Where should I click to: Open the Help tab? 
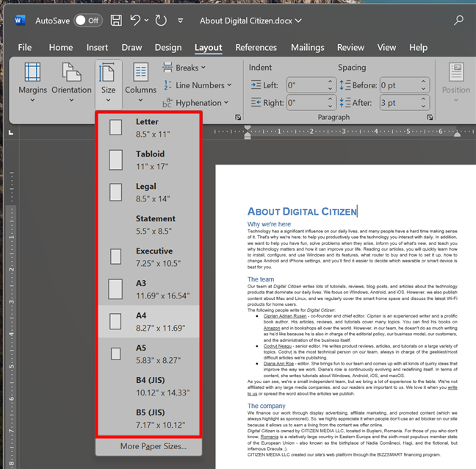point(418,47)
